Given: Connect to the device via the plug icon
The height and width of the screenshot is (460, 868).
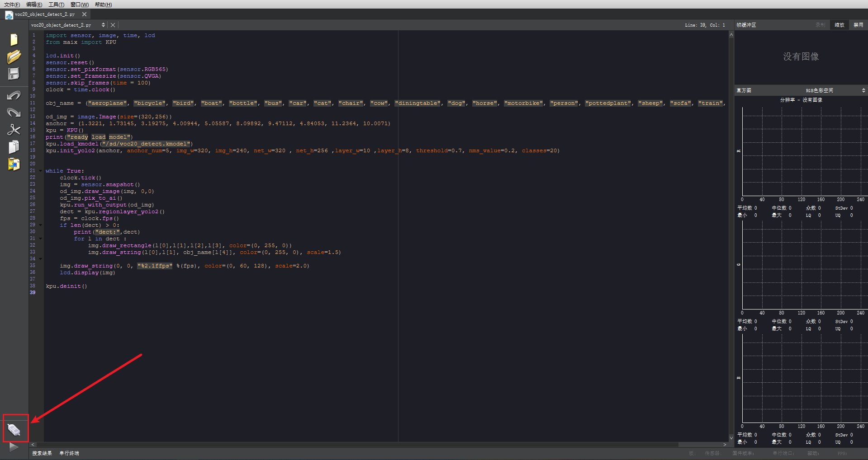Looking at the screenshot, I should [14, 429].
